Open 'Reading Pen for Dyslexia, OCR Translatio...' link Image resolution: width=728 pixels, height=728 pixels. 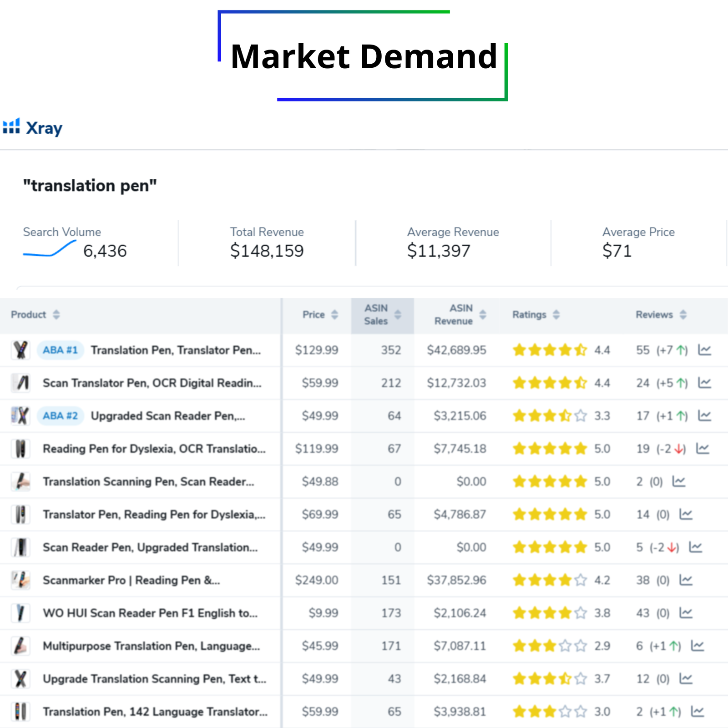click(154, 449)
